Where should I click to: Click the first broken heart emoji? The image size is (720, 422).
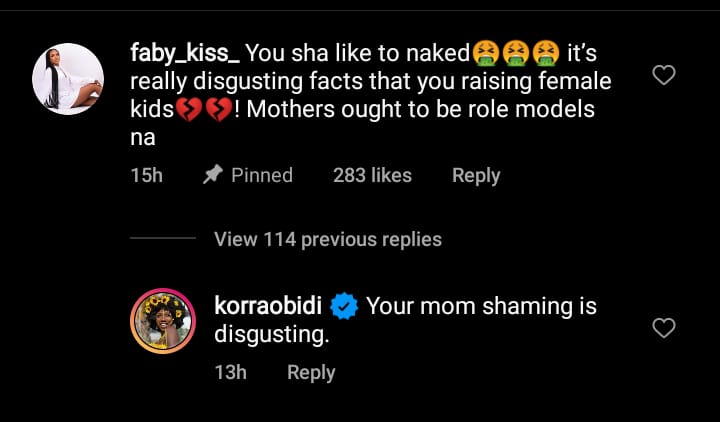click(190, 110)
